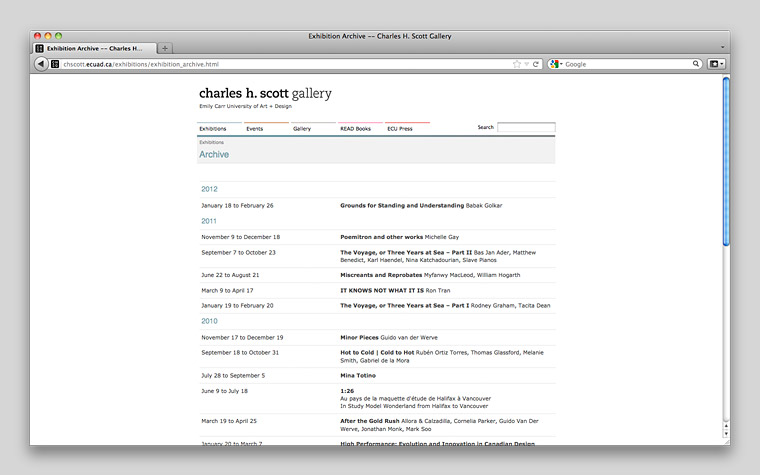Open the bookmarks toolbar button at far right
The width and height of the screenshot is (760, 475).
pos(716,64)
